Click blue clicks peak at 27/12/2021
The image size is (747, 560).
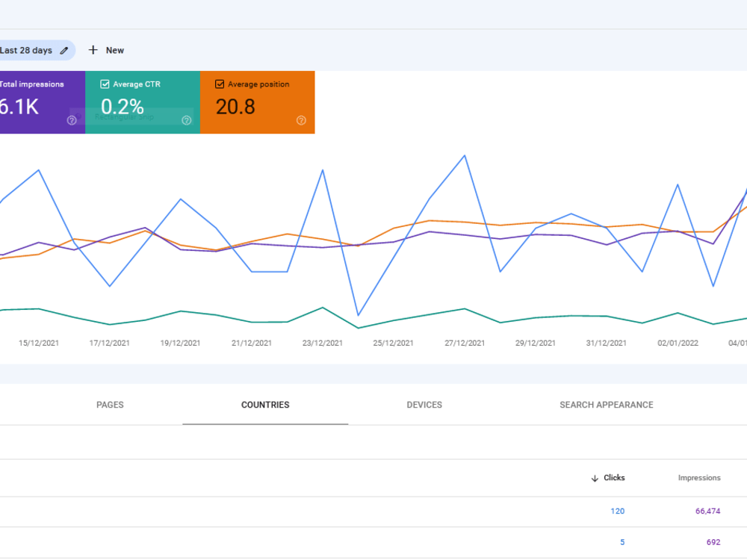[465, 156]
